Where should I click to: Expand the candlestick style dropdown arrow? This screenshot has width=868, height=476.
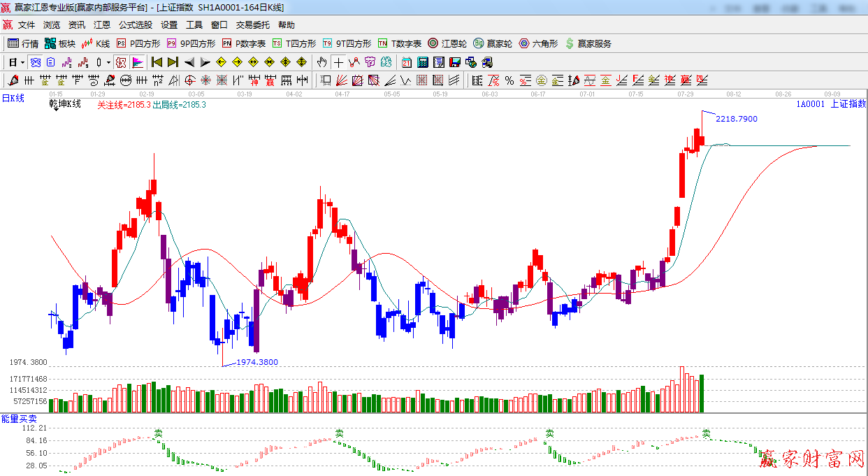click(108, 62)
